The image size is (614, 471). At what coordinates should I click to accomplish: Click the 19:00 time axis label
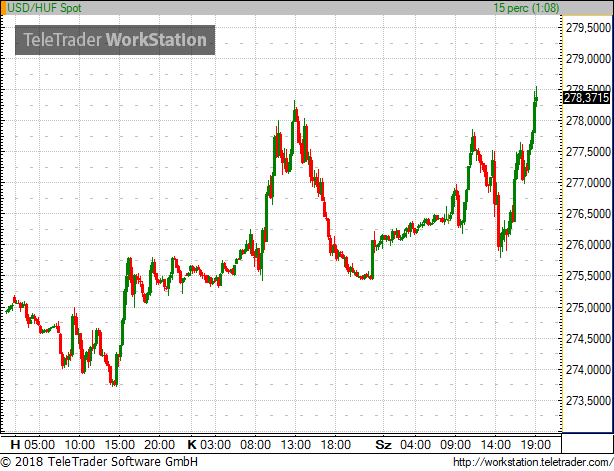(x=536, y=445)
